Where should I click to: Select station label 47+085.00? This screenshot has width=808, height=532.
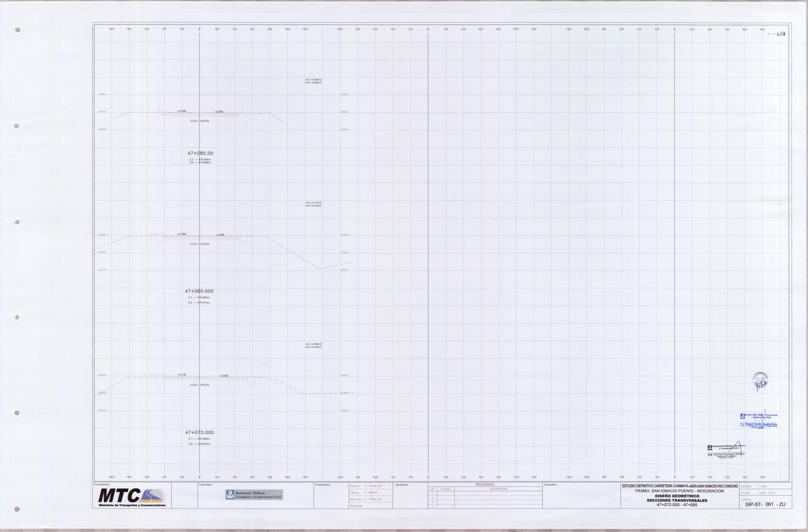tap(200, 153)
